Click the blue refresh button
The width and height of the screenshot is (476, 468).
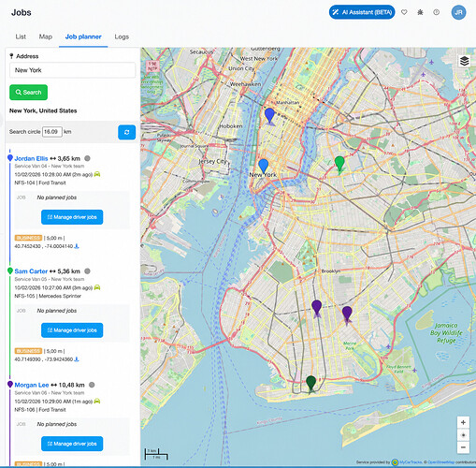[x=127, y=132]
